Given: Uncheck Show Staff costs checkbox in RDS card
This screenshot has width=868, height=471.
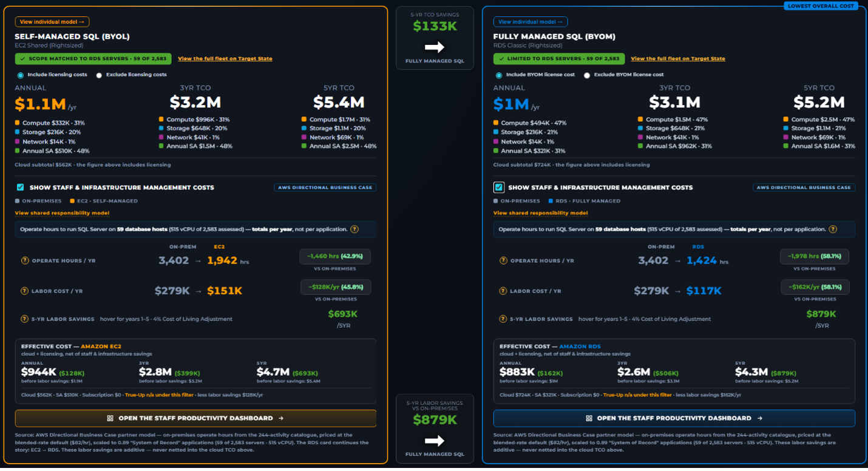Looking at the screenshot, I should 499,188.
